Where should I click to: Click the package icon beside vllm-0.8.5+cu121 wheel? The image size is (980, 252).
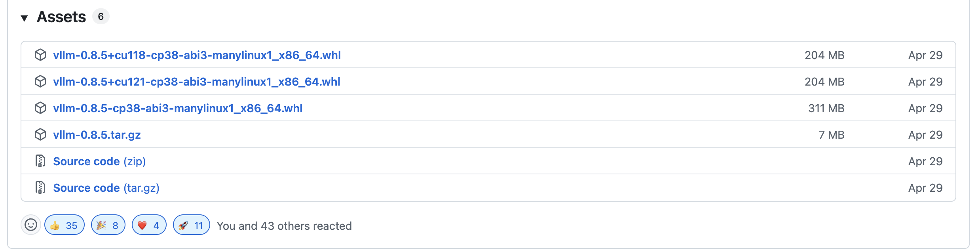[x=40, y=82]
